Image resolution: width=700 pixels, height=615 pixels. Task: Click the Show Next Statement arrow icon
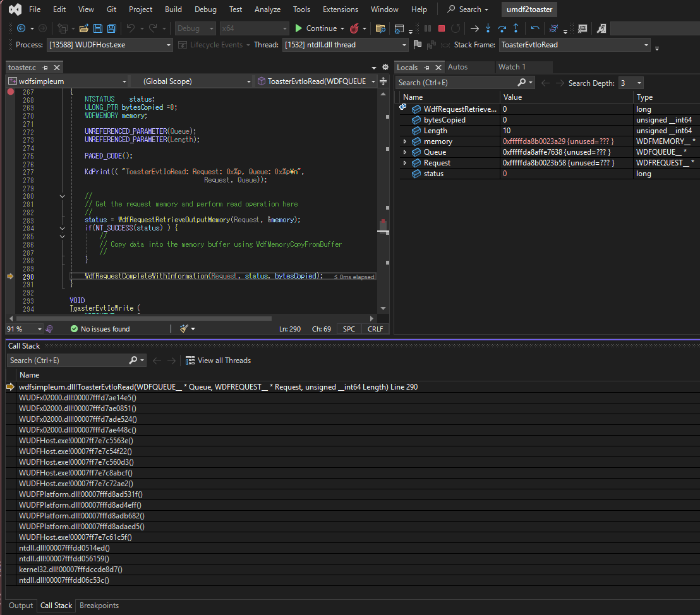pyautogui.click(x=474, y=28)
